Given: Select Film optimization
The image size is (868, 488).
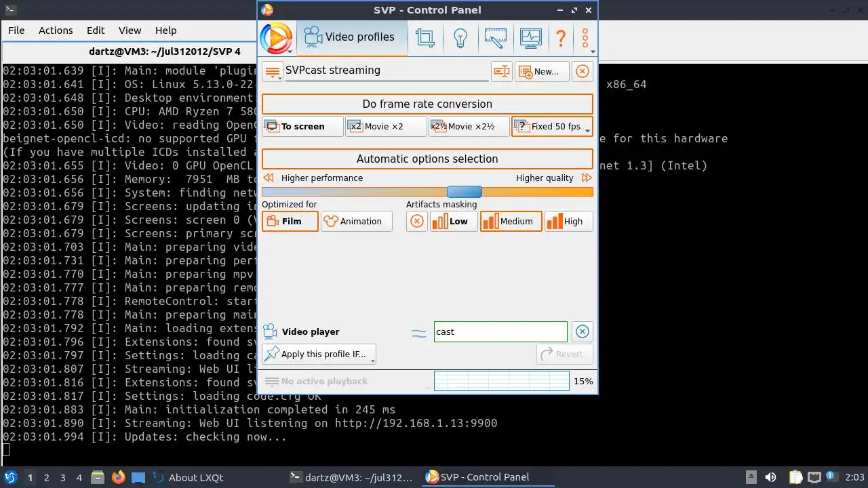Looking at the screenshot, I should click(x=290, y=221).
